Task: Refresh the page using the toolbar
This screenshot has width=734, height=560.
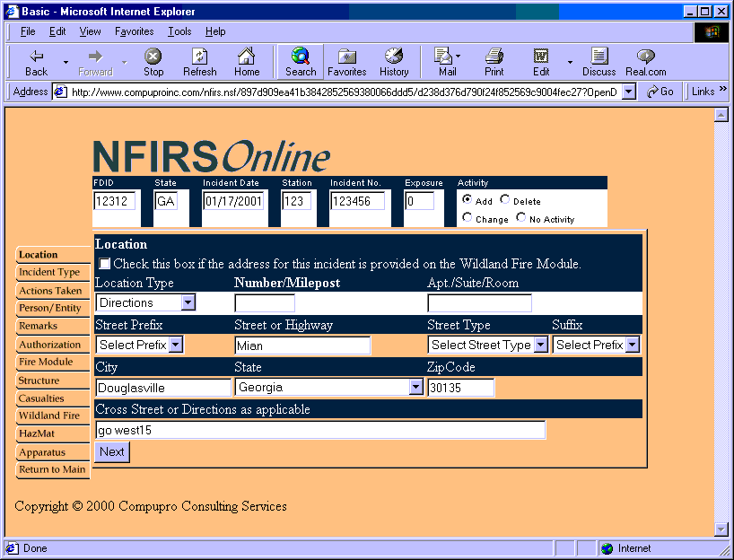Action: [200, 57]
